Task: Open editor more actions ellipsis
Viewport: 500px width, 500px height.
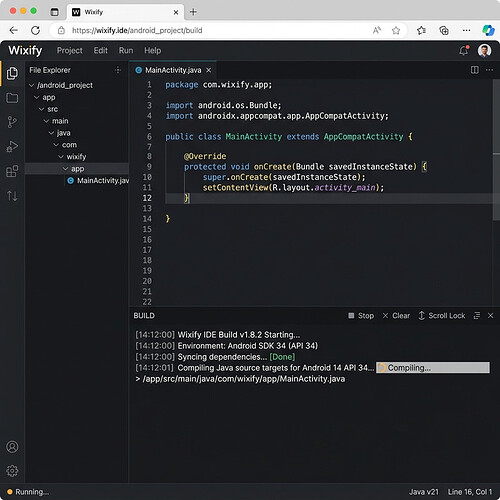Action: click(x=489, y=70)
